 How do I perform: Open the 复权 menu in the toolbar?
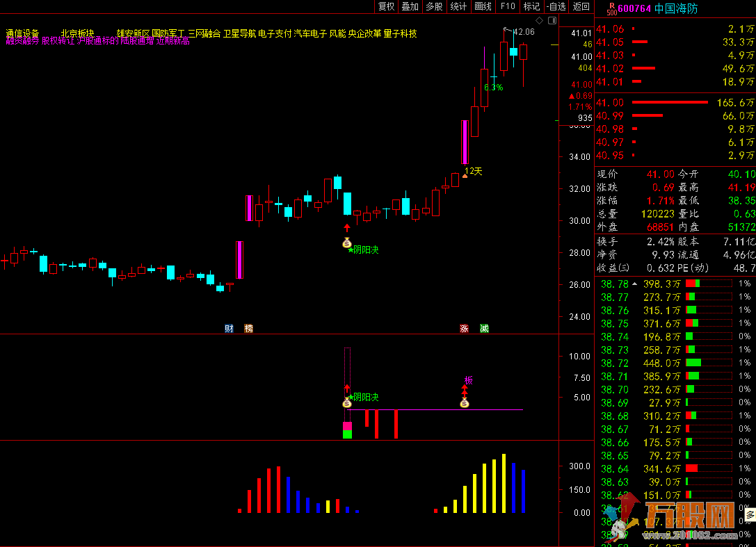tap(386, 6)
